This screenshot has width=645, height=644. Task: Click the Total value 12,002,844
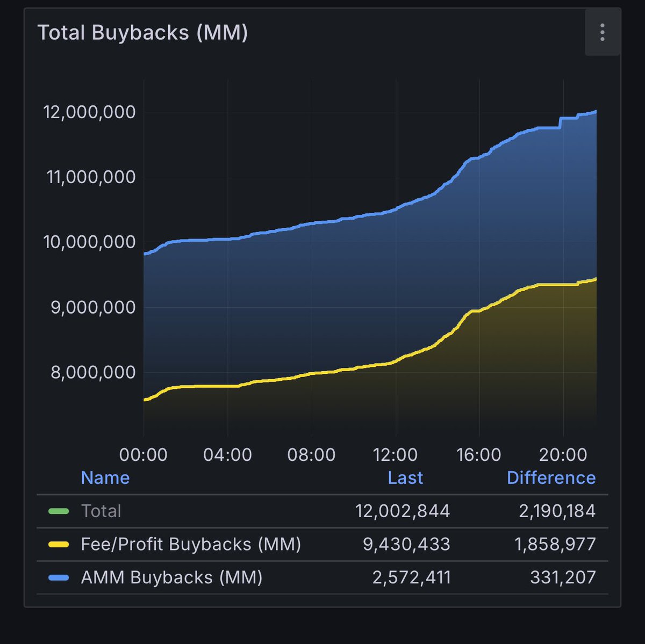(402, 511)
